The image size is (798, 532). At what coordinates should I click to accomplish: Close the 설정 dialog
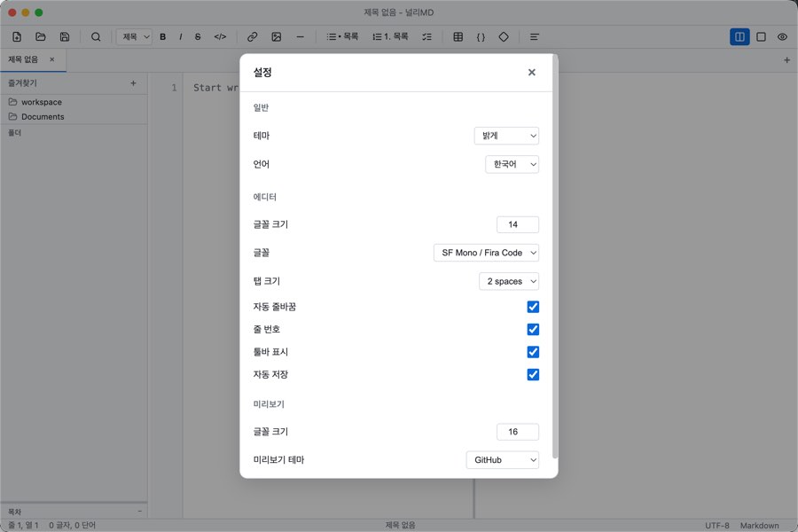click(x=532, y=73)
